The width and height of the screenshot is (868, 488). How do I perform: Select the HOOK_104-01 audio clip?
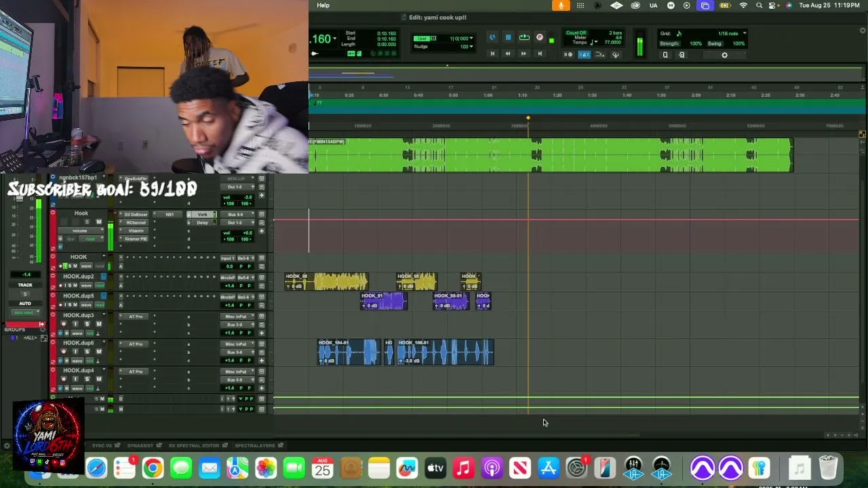[x=349, y=352]
